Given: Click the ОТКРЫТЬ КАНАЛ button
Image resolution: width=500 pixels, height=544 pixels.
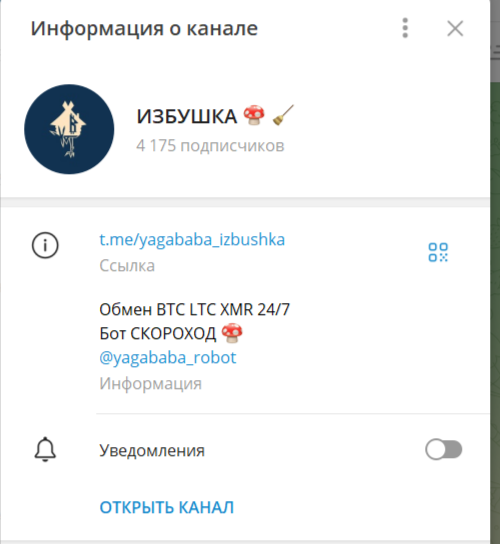Looking at the screenshot, I should [167, 507].
